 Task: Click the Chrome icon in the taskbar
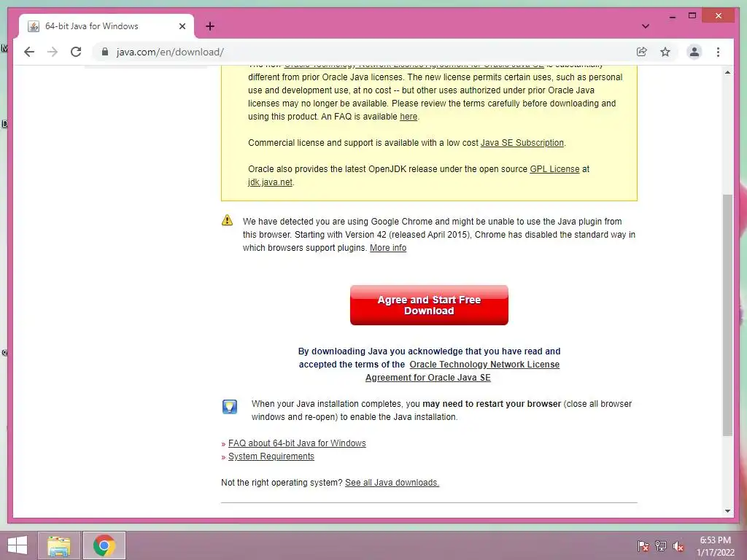pos(104,545)
